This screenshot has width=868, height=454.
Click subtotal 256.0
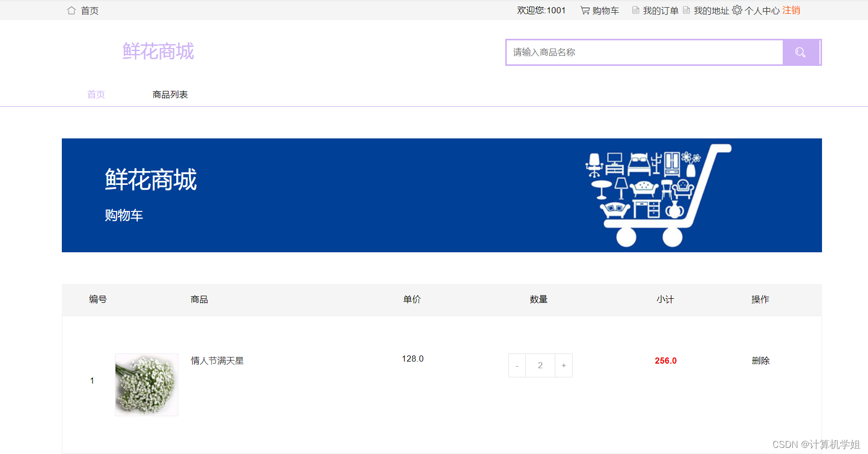pyautogui.click(x=666, y=361)
